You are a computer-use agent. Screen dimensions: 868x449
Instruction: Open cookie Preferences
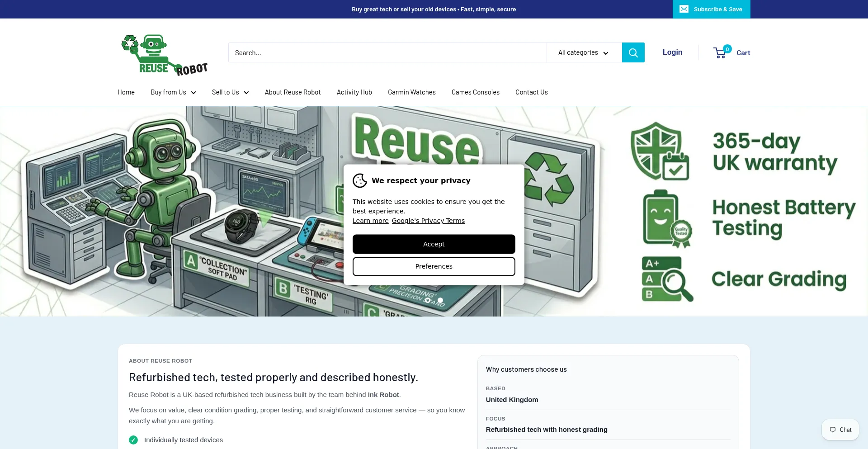(x=434, y=266)
